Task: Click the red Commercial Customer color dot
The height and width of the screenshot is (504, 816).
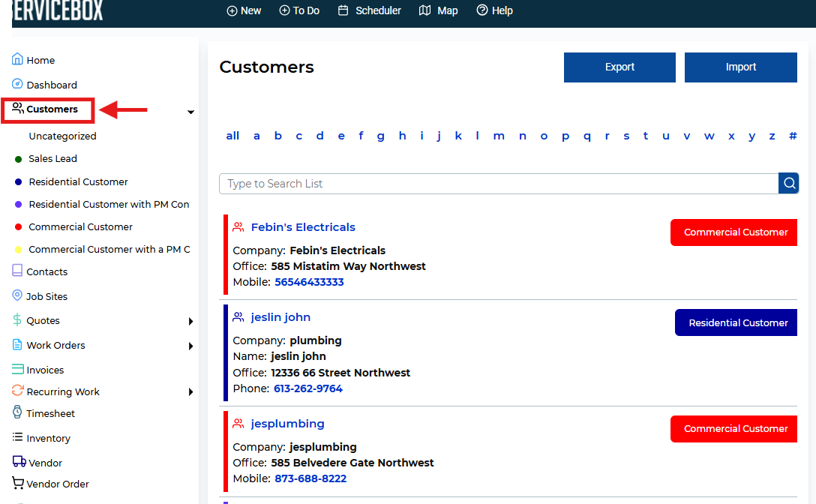Action: [18, 227]
